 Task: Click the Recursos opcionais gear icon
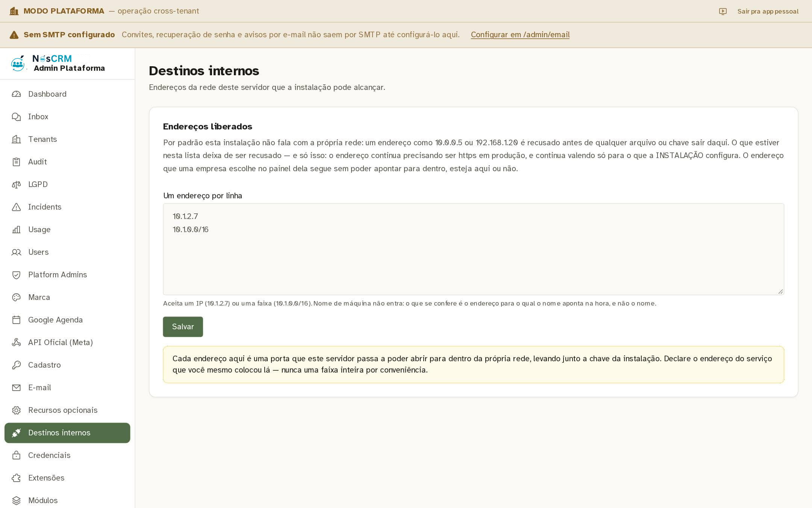pyautogui.click(x=16, y=410)
